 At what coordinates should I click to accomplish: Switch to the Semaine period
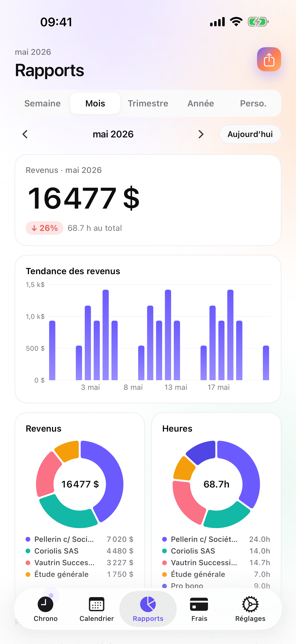pyautogui.click(x=42, y=104)
